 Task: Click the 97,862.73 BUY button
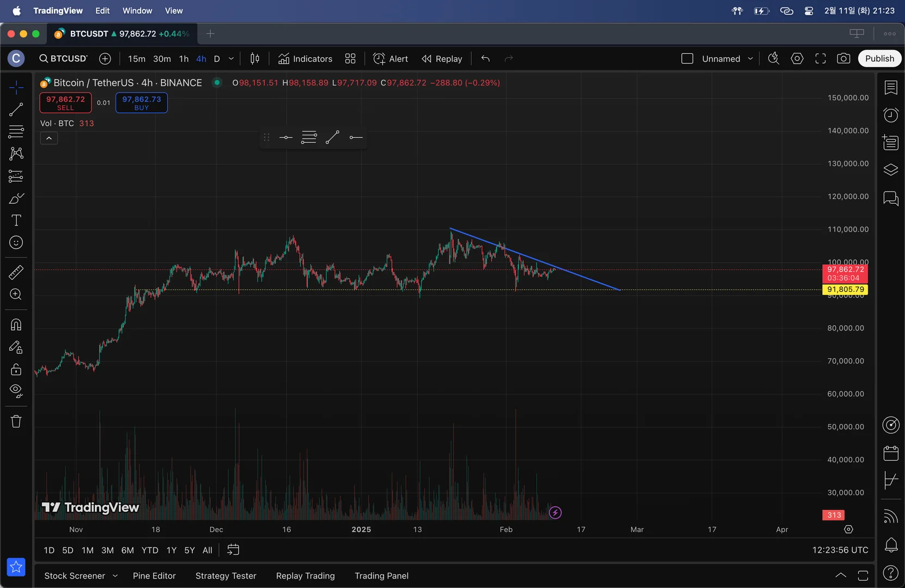[x=142, y=103]
